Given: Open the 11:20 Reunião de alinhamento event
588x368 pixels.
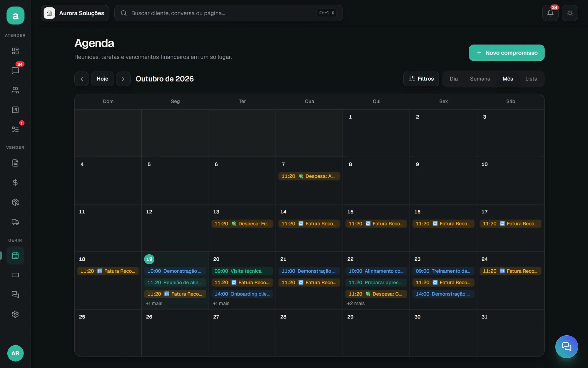Looking at the screenshot, I should click(x=175, y=282).
